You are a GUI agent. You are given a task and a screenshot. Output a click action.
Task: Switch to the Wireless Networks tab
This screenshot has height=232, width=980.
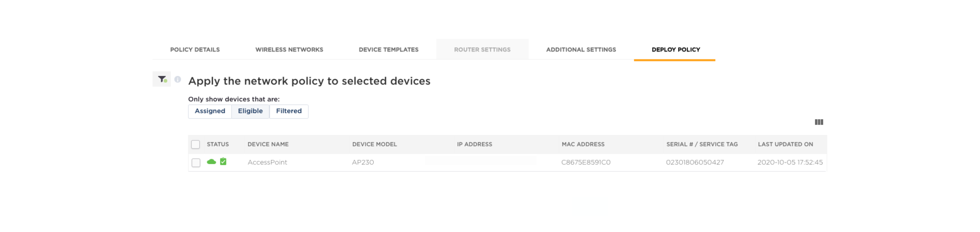click(289, 49)
